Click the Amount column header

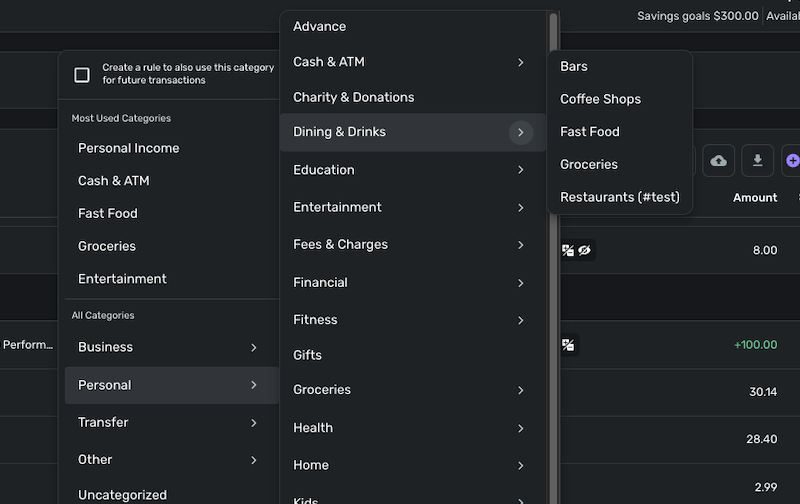click(x=755, y=198)
